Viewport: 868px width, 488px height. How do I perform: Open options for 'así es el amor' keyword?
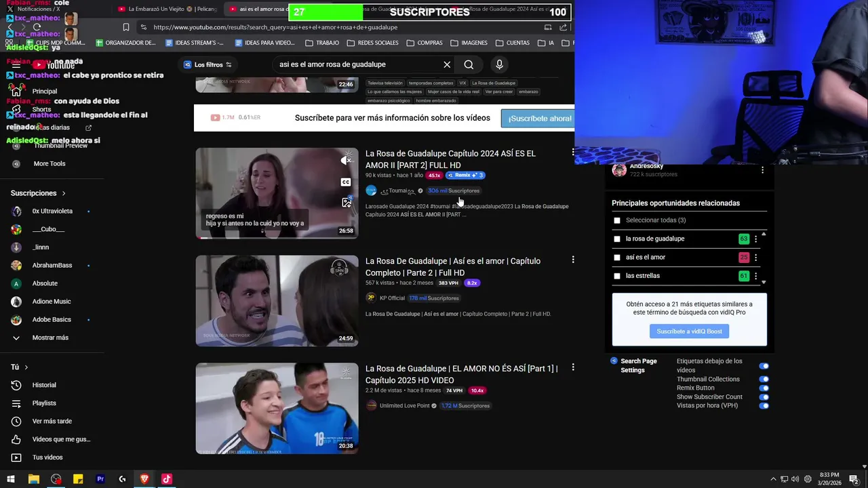[x=756, y=258]
